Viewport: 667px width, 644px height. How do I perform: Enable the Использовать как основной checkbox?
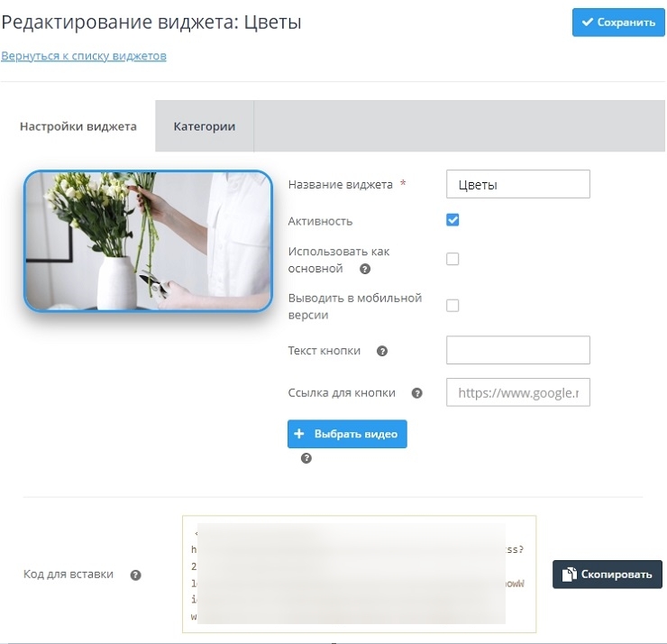[x=452, y=259]
